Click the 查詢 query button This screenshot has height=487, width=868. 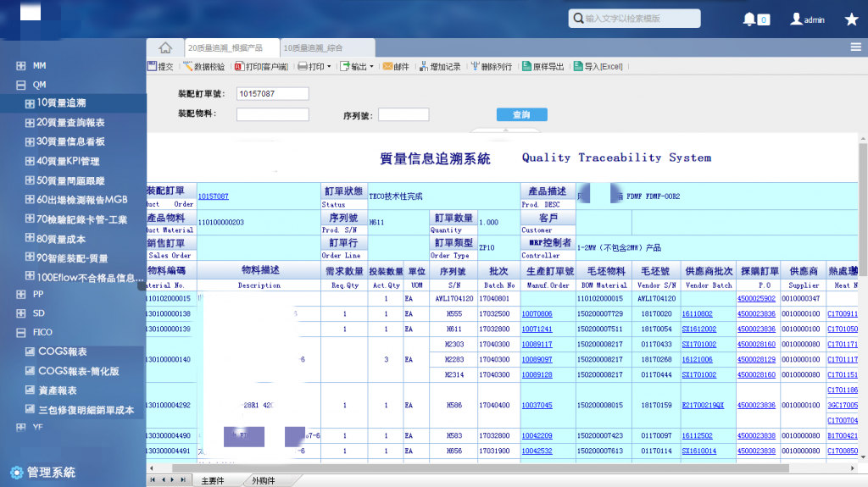point(521,114)
